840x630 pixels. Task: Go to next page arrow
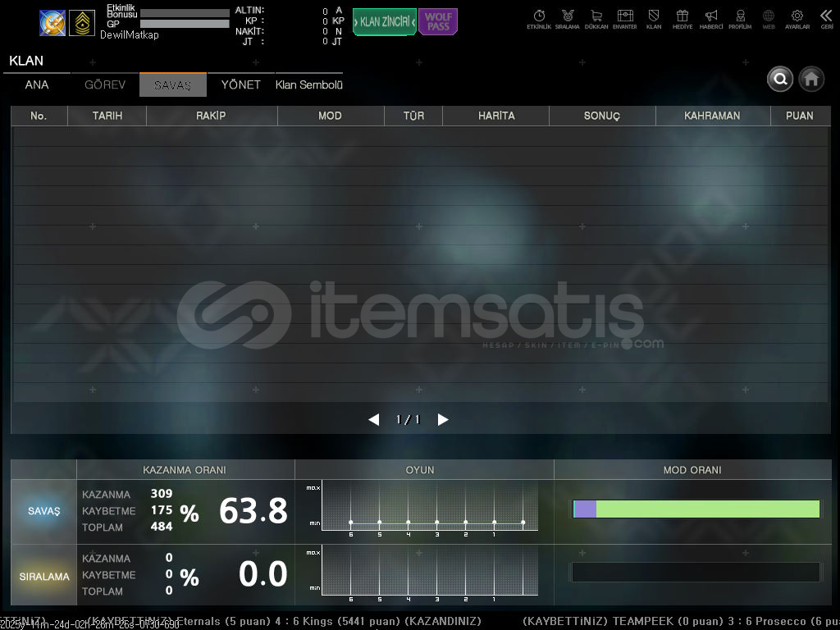pos(443,420)
